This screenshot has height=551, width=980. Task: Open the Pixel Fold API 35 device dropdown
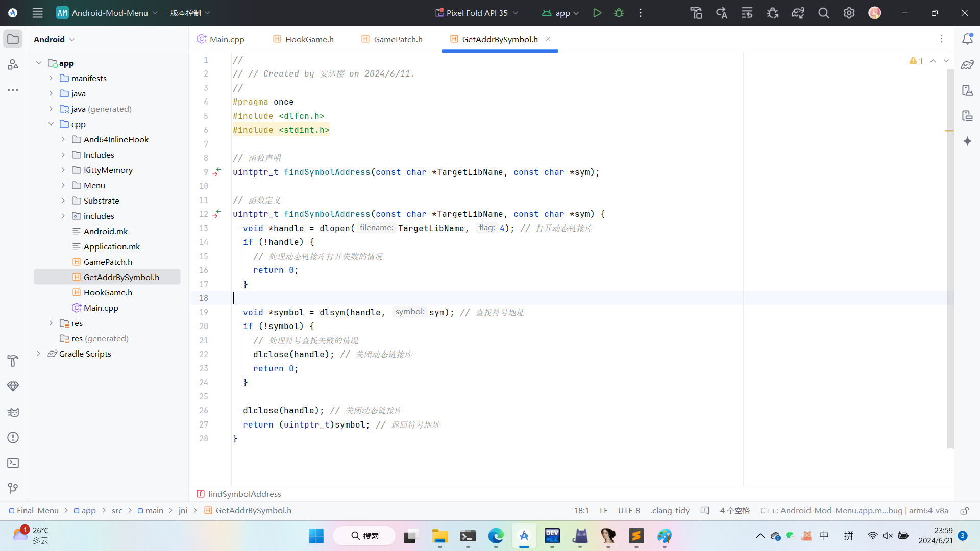click(x=476, y=13)
